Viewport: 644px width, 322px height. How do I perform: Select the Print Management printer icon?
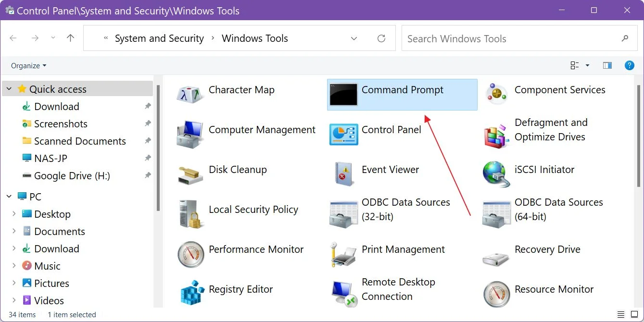343,254
